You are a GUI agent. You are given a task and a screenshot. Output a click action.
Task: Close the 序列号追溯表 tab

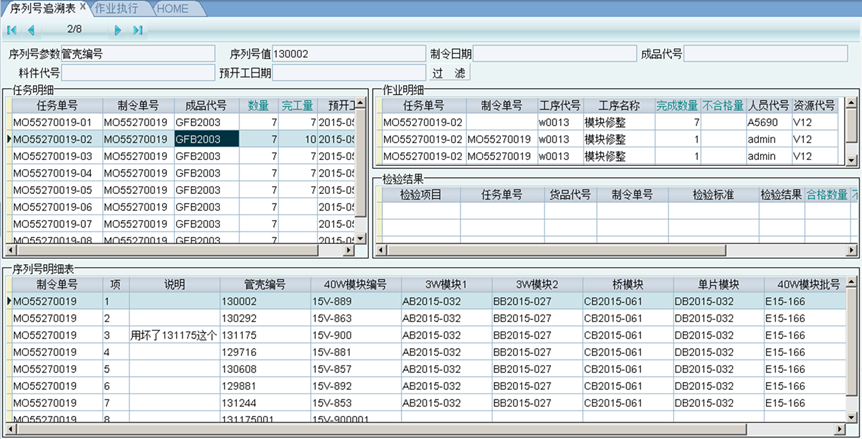coord(83,7)
